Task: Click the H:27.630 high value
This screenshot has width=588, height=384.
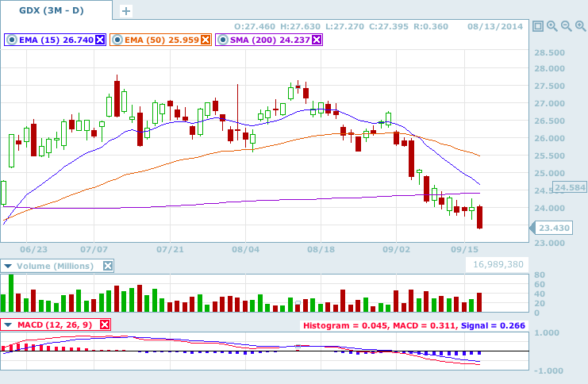Action: (301, 27)
